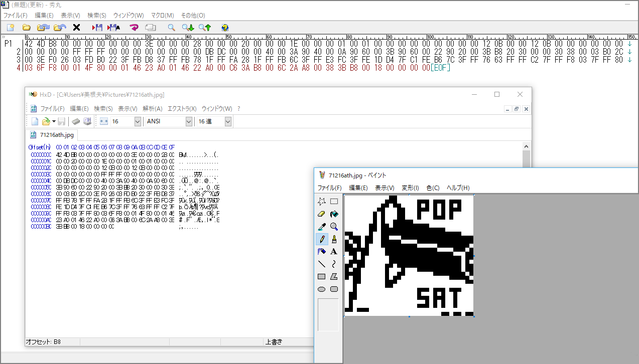Select the Brush tool in Paint

click(334, 239)
